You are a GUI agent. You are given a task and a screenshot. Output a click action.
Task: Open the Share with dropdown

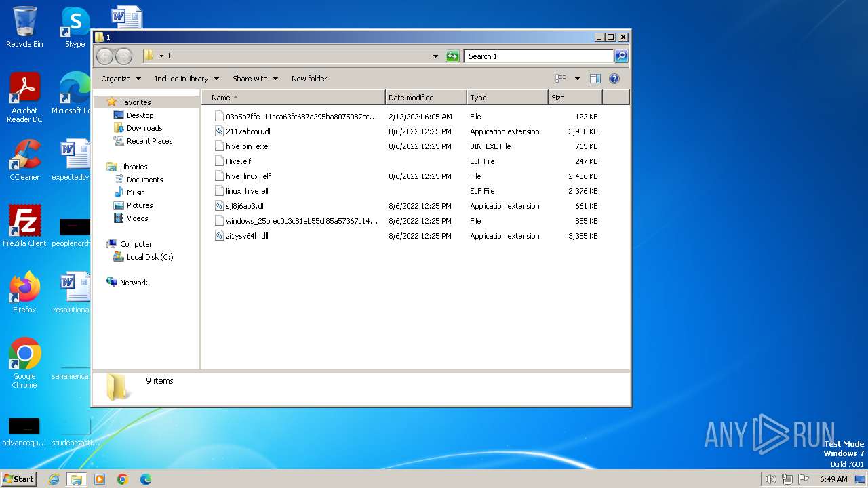tap(255, 79)
